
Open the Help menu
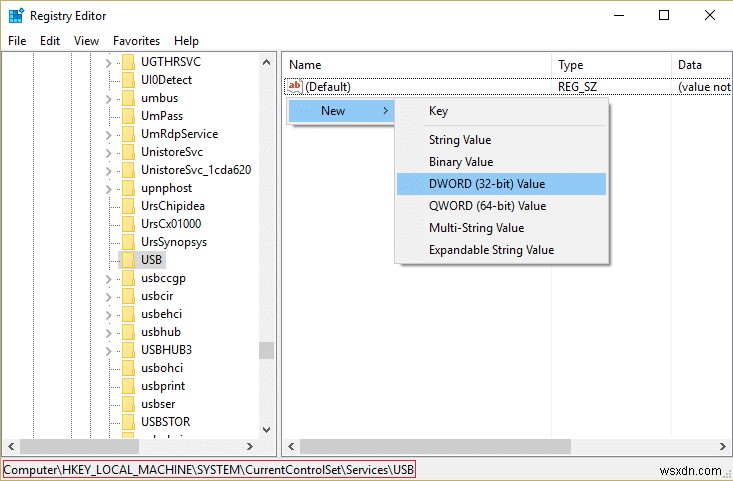[187, 41]
